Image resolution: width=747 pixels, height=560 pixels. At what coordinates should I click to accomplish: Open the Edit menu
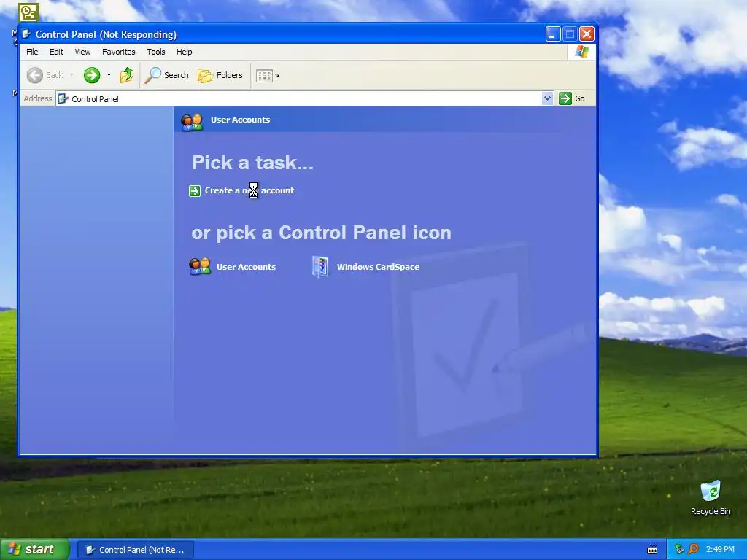pyautogui.click(x=56, y=52)
